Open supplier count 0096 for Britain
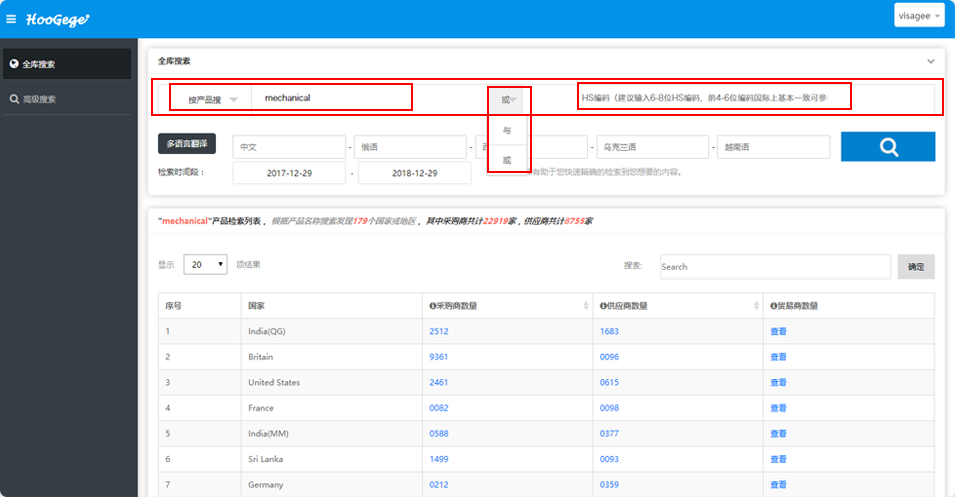 coord(609,357)
